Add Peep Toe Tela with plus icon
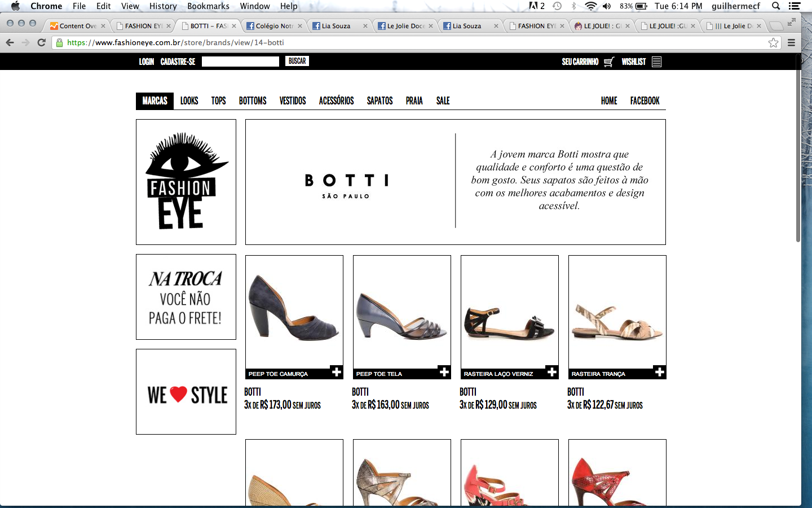The height and width of the screenshot is (508, 812). tap(444, 372)
